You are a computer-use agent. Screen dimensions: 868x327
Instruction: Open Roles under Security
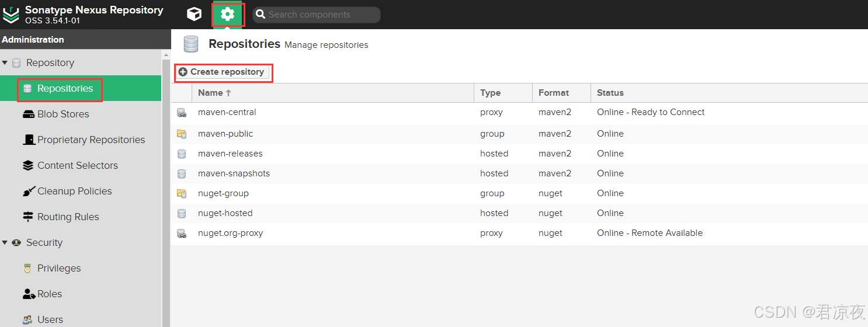click(x=50, y=294)
